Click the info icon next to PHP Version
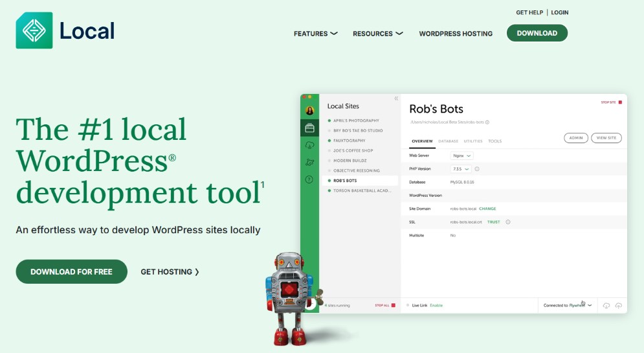Image resolution: width=644 pixels, height=353 pixels. click(477, 169)
